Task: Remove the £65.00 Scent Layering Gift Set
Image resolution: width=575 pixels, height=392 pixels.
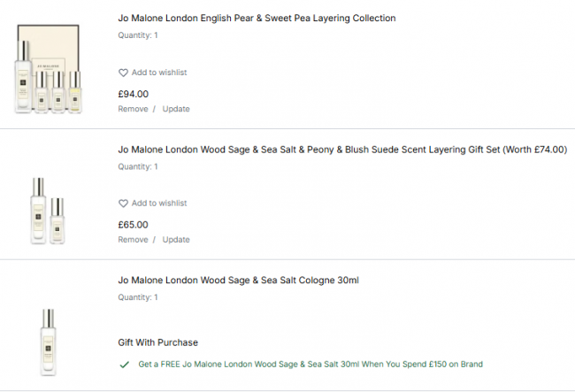Action: 134,240
